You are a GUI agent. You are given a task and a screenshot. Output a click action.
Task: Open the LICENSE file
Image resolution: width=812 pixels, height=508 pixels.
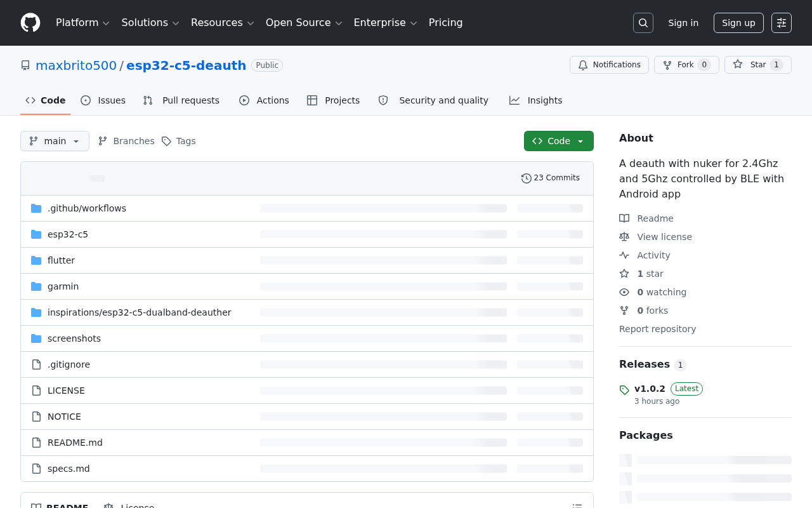[66, 391]
